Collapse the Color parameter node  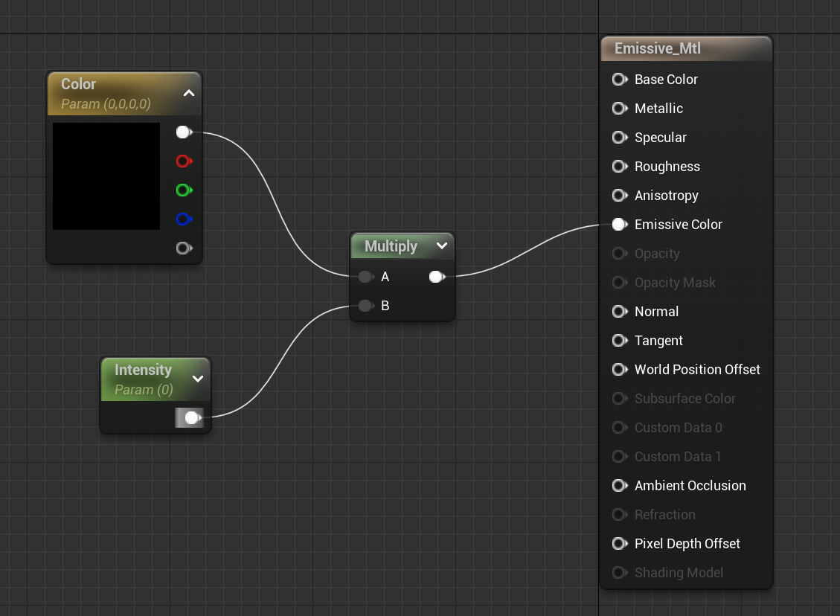(x=189, y=93)
